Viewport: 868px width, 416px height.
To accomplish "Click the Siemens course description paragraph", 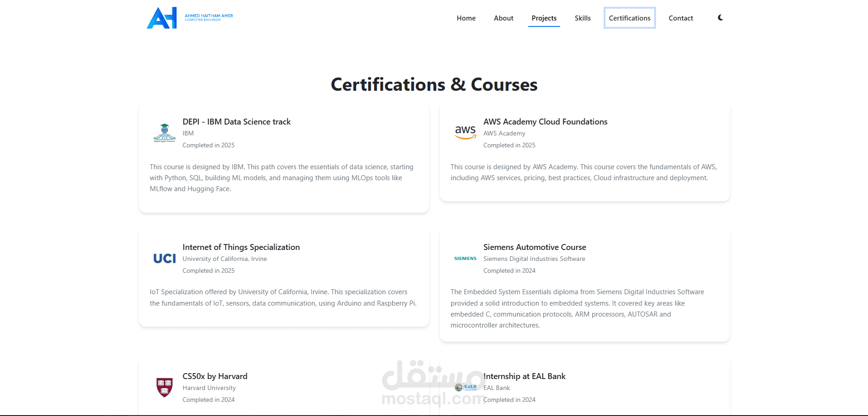I will pyautogui.click(x=577, y=308).
